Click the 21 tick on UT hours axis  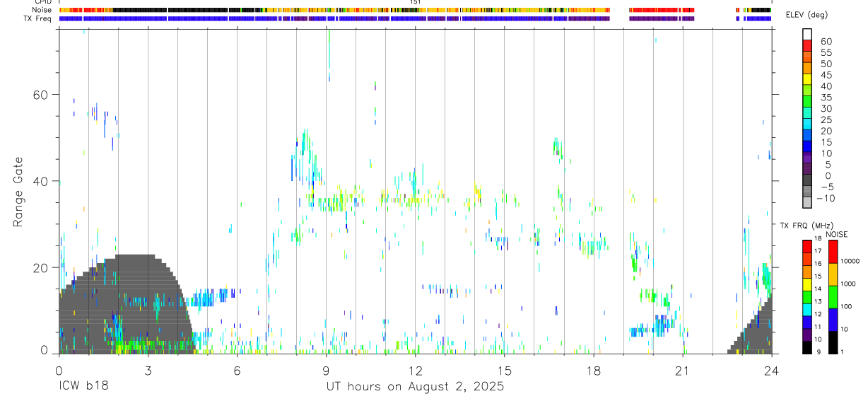[x=682, y=371]
